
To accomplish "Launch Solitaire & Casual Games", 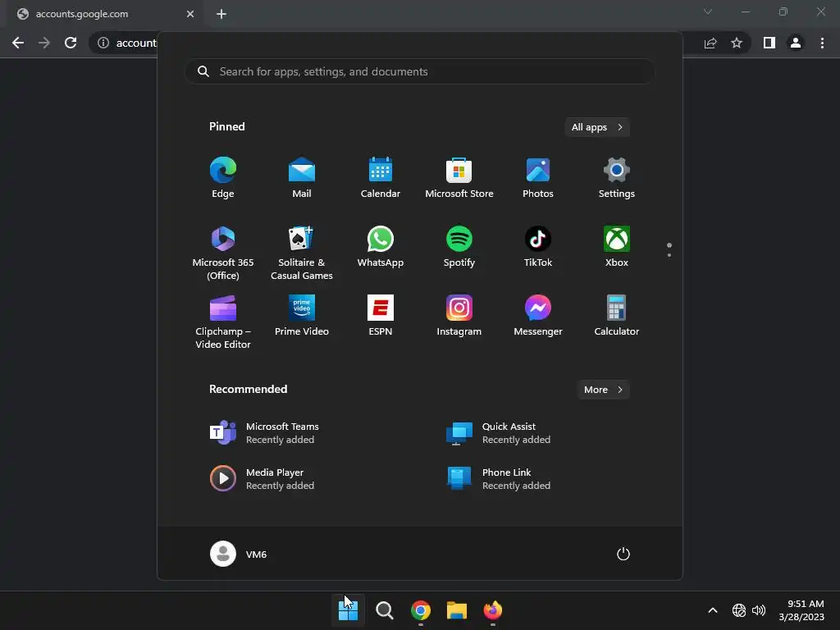I will coord(302,253).
